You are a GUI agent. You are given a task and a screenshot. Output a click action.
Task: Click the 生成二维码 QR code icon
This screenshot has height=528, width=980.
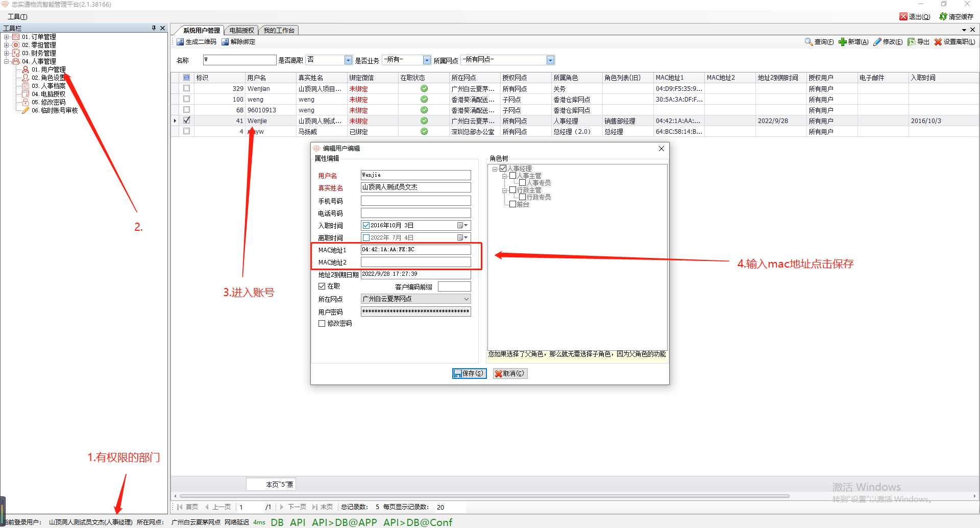pyautogui.click(x=180, y=42)
